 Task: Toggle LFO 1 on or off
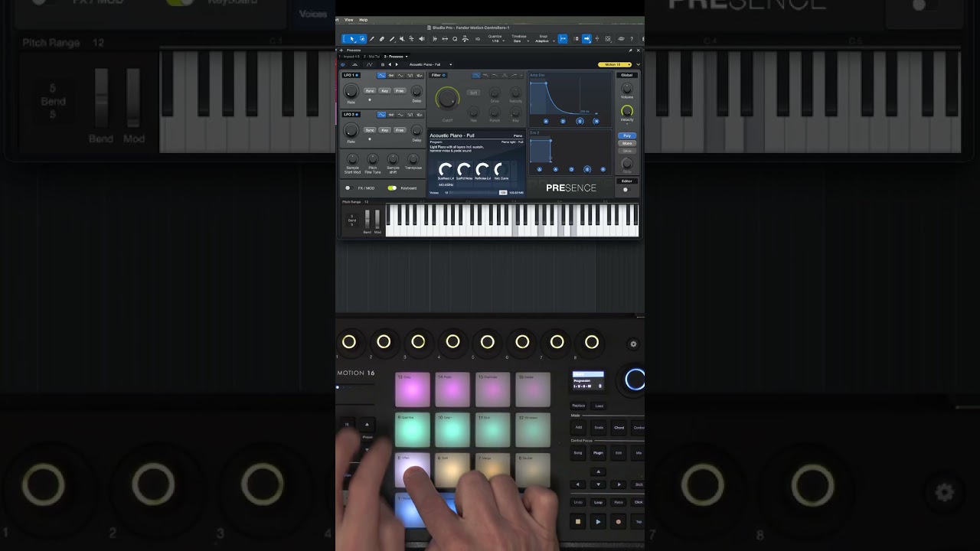pyautogui.click(x=358, y=75)
